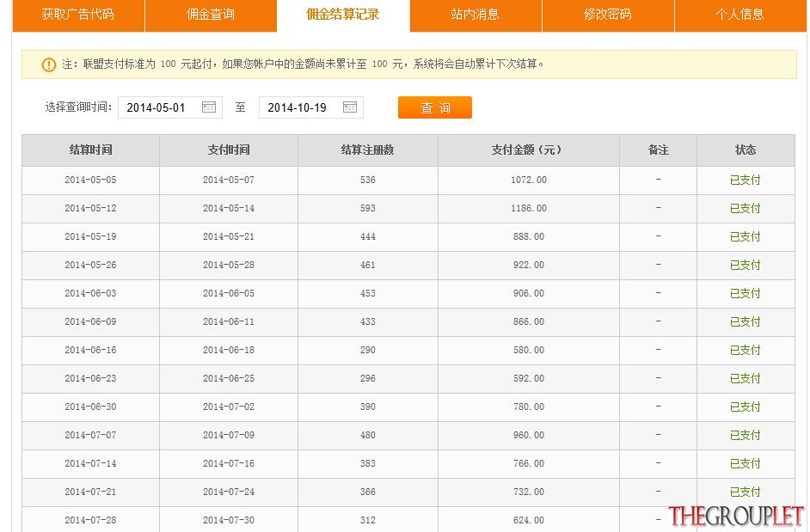Go to the 站内消息 tab

coord(476,15)
